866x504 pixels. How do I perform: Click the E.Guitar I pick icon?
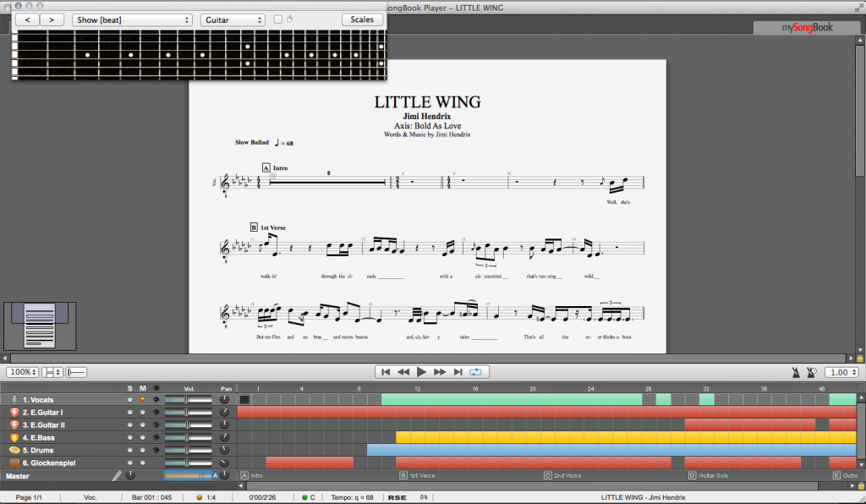click(x=14, y=412)
